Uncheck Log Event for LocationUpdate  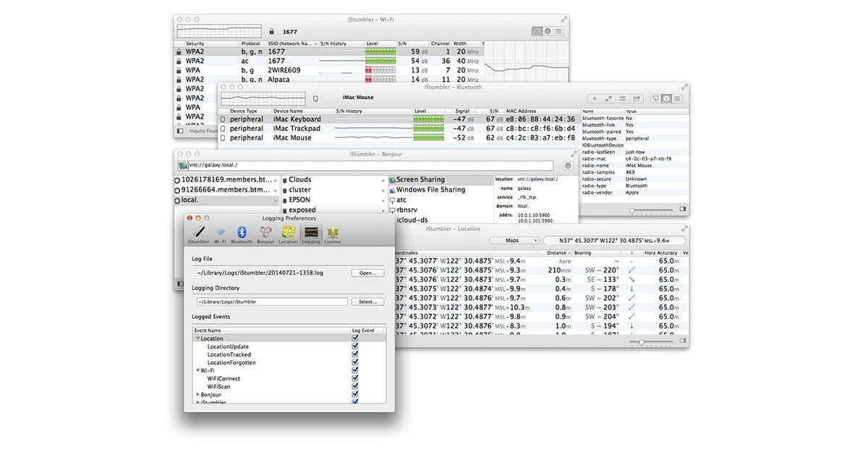pos(355,346)
